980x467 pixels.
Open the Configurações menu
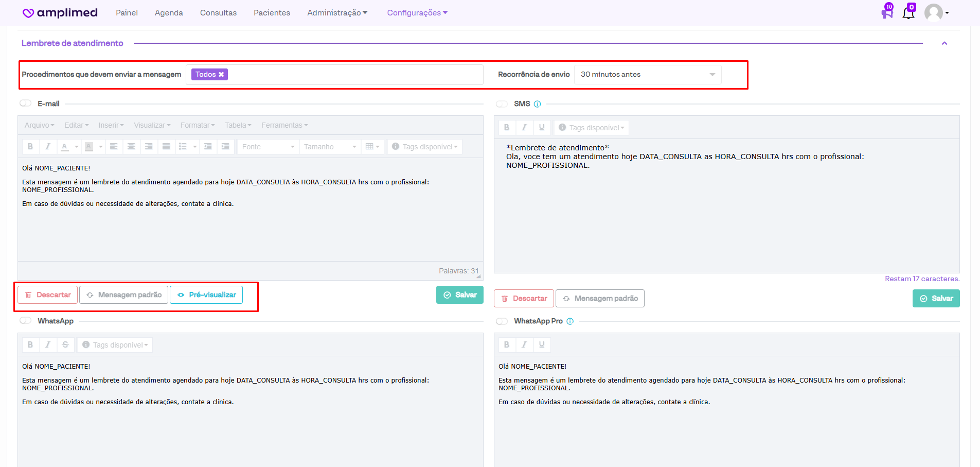click(x=417, y=13)
